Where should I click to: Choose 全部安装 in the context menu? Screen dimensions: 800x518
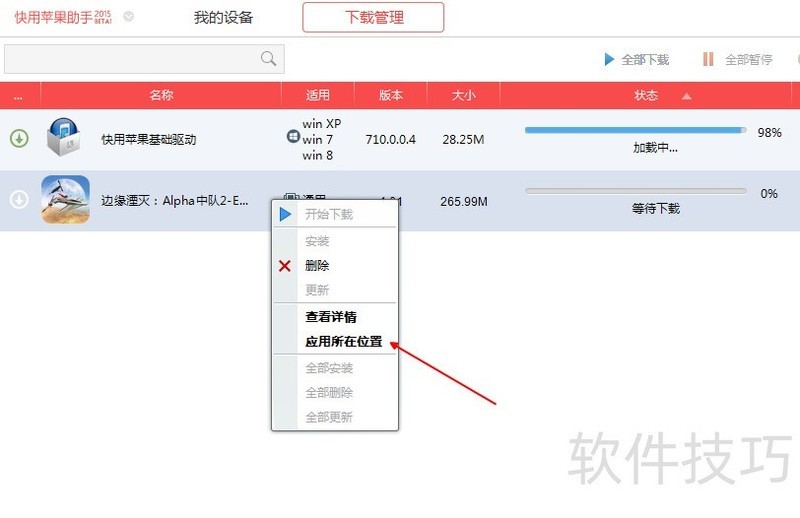click(x=329, y=368)
